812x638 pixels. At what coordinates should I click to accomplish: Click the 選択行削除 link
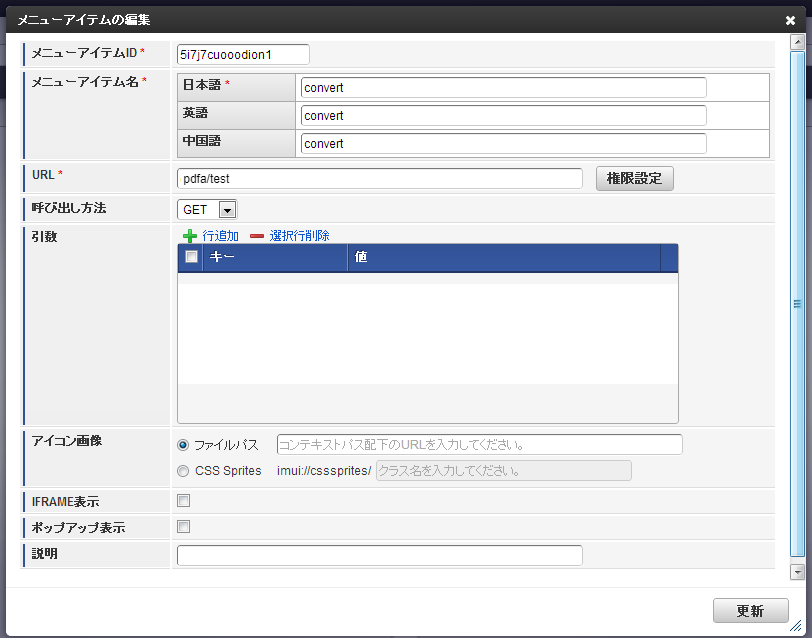299,236
